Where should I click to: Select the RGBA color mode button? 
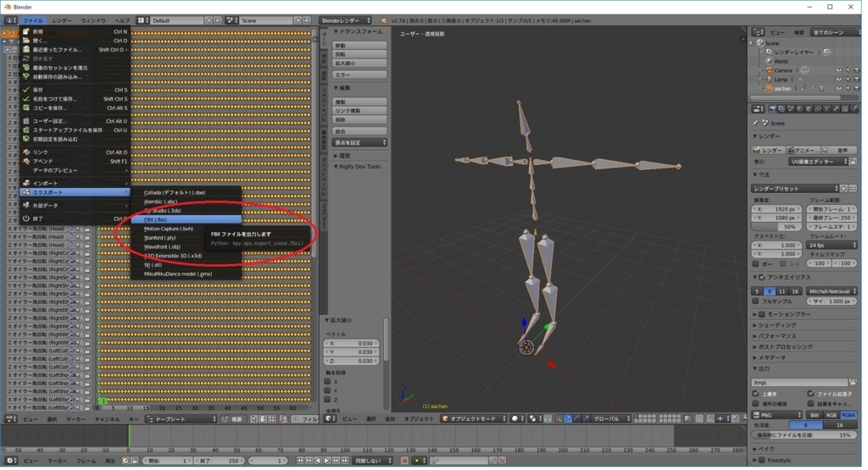[848, 415]
